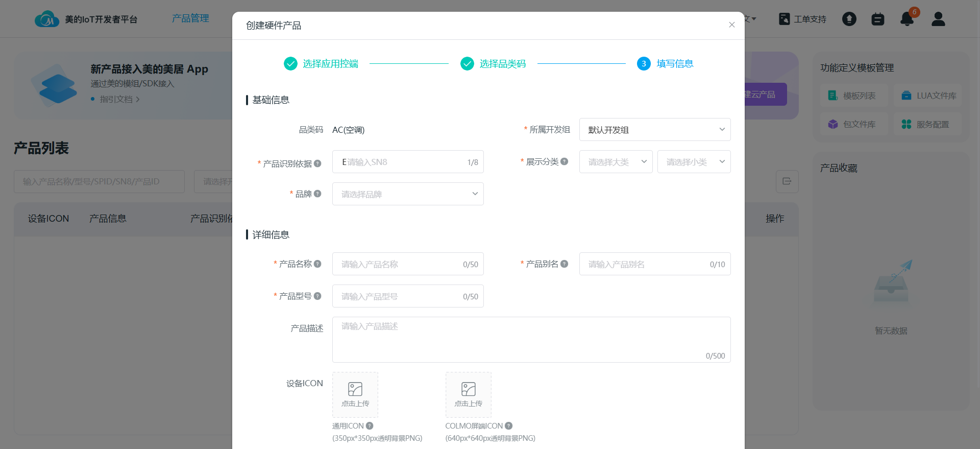Screen dimensions: 980x449
Task: Click the upload arrow icon in header
Action: tap(849, 19)
